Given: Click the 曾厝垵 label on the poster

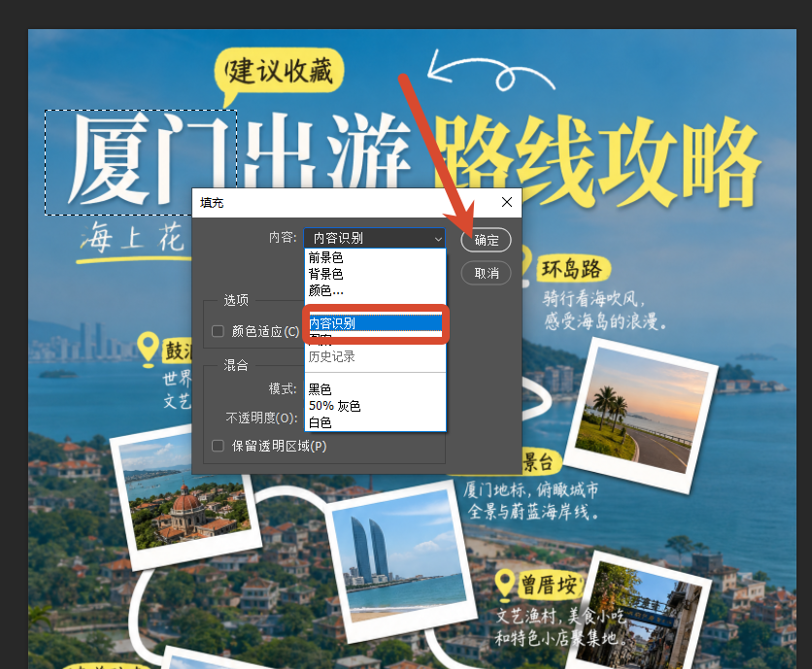Looking at the screenshot, I should click(549, 585).
